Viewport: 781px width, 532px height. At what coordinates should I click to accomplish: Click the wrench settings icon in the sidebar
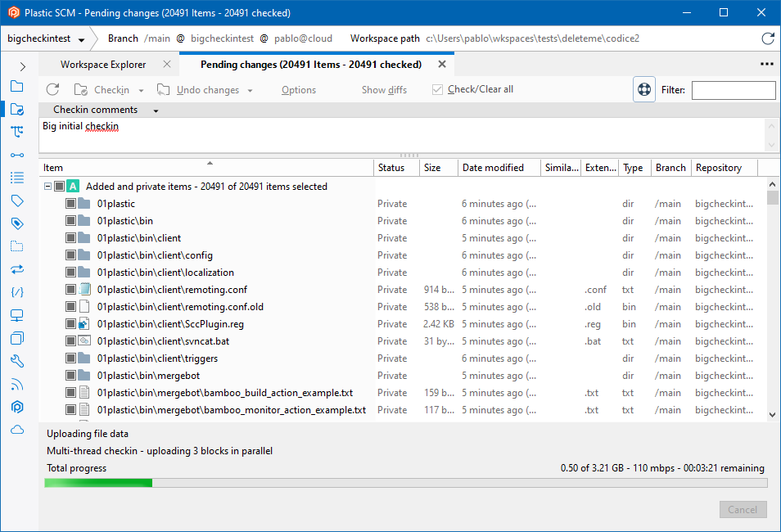click(18, 361)
